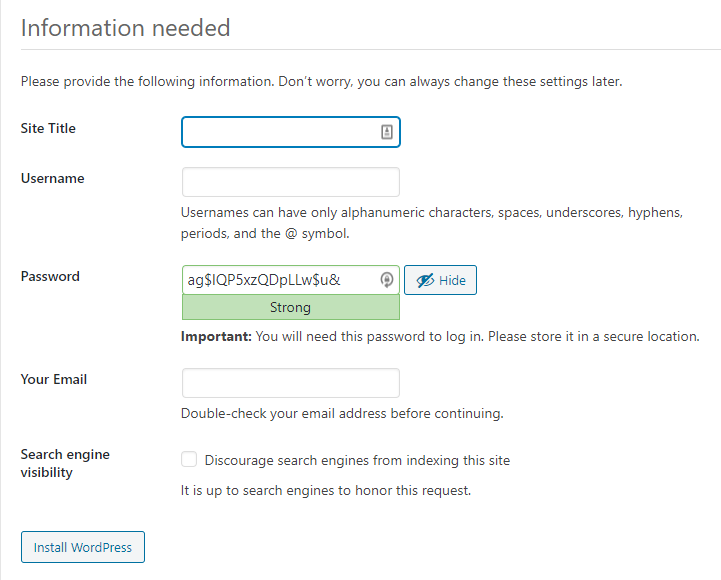The width and height of the screenshot is (721, 580).
Task: Focus the Site Title input field
Action: (x=291, y=132)
